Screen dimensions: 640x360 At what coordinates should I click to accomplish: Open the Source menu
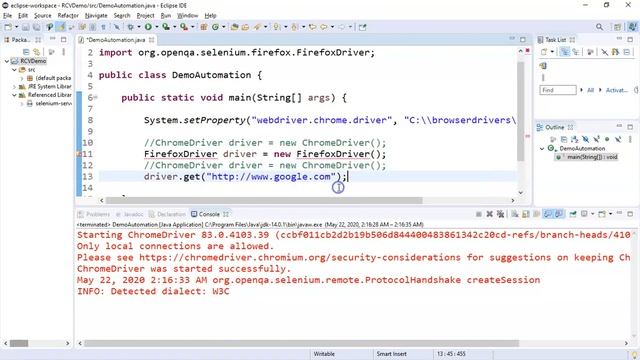tap(42, 16)
